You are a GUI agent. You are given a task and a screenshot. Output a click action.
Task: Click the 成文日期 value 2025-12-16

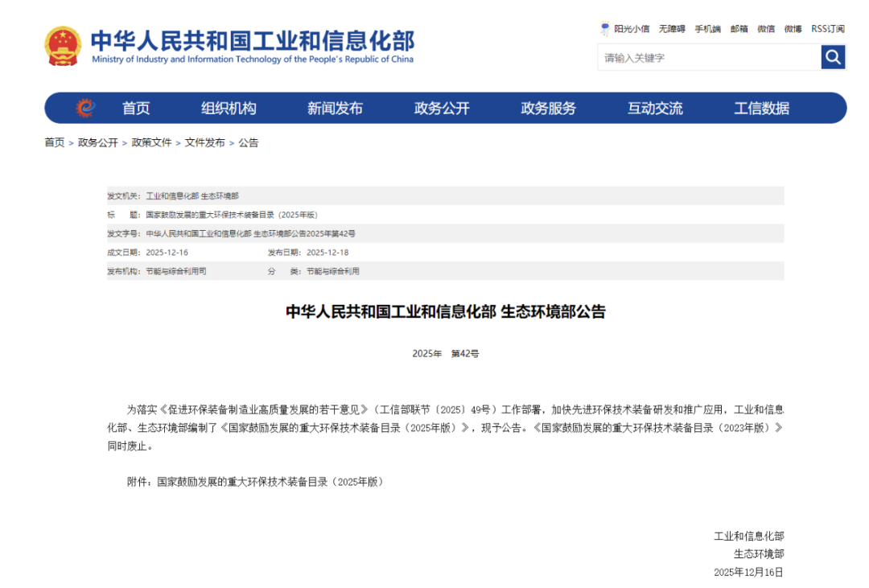coord(167,252)
